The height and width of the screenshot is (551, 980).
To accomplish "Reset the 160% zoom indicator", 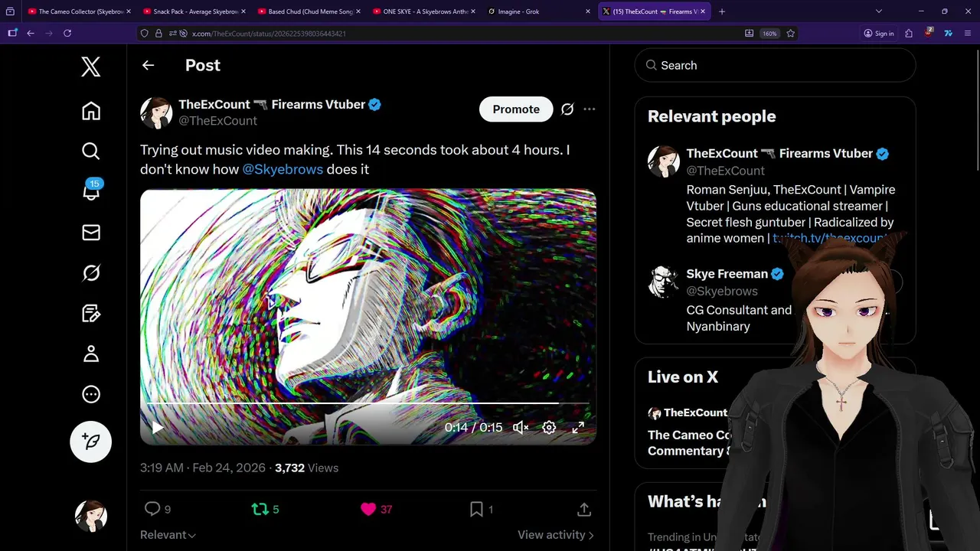I will click(769, 34).
